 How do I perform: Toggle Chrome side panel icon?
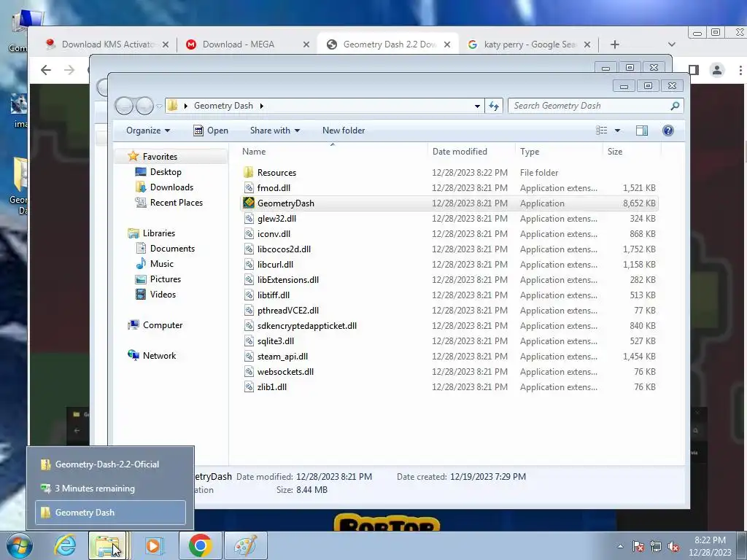694,71
